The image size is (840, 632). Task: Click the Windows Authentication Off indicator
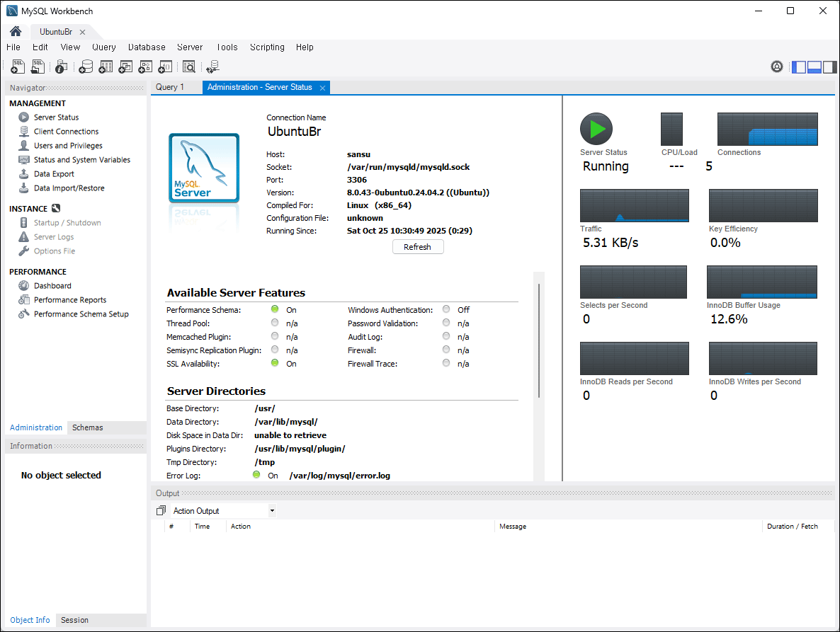coord(446,309)
